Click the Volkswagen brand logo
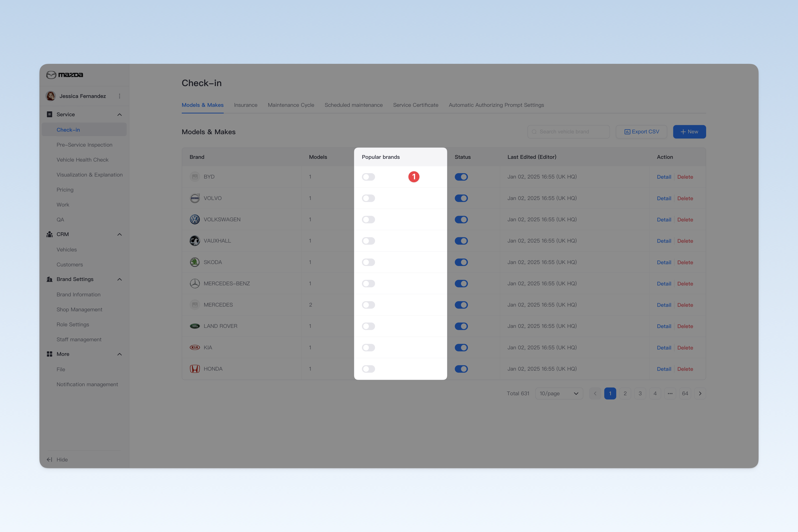This screenshot has height=532, width=798. 195,219
